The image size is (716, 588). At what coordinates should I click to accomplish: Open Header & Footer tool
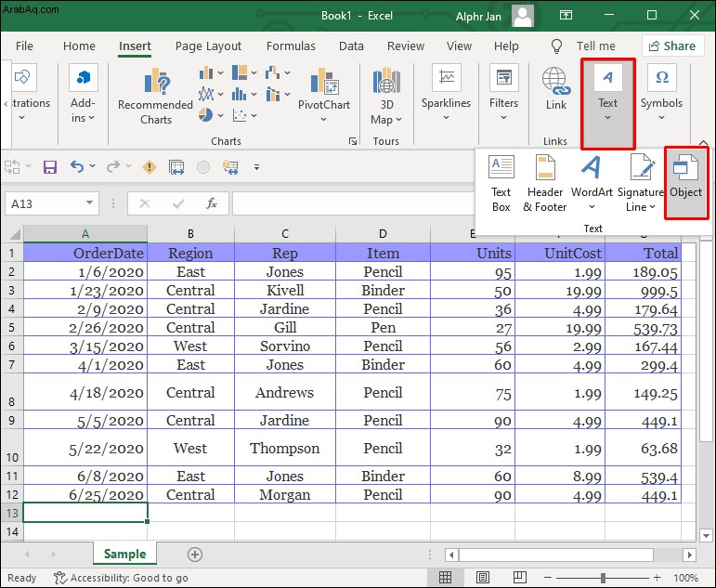coord(545,183)
